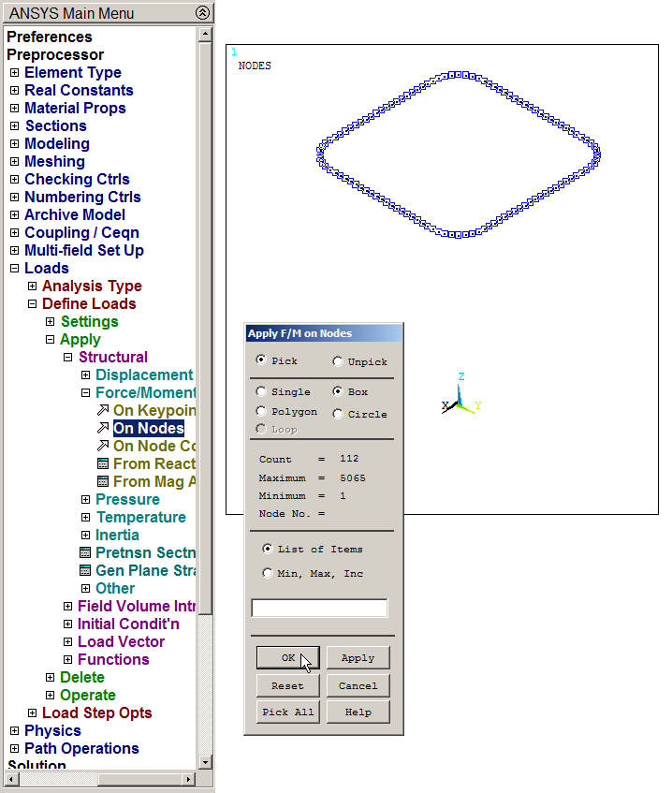Click the table icon beside Gen Plane Strain

point(85,570)
